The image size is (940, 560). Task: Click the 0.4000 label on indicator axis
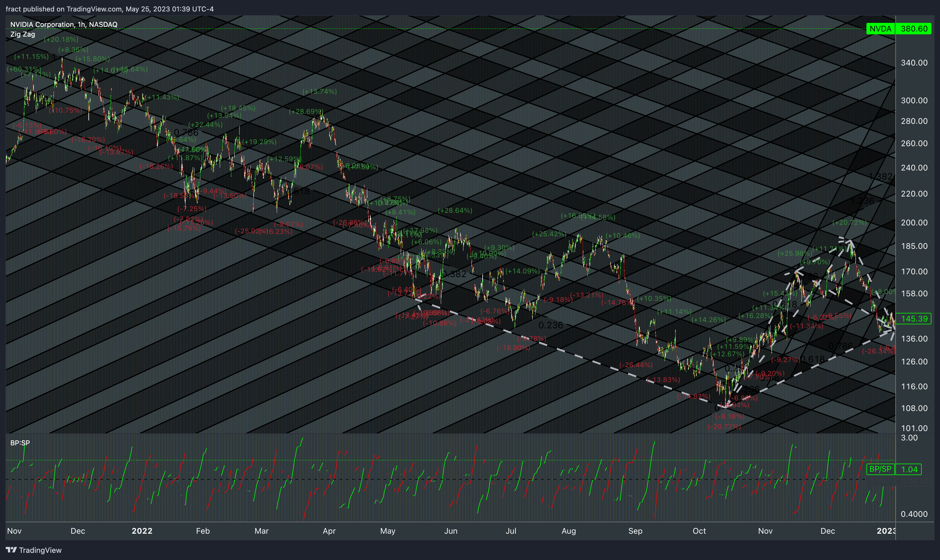(x=914, y=514)
